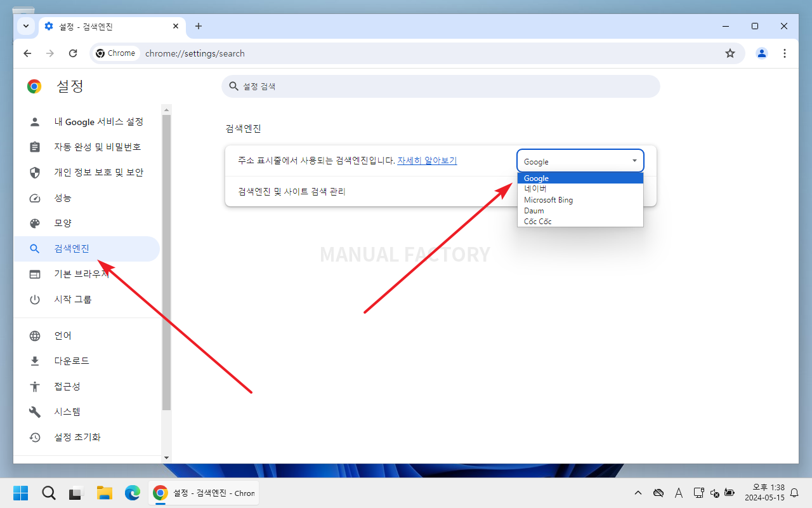Select 검색엔진 in the settings sidebar
Screen dimensions: 812x508
(x=87, y=249)
